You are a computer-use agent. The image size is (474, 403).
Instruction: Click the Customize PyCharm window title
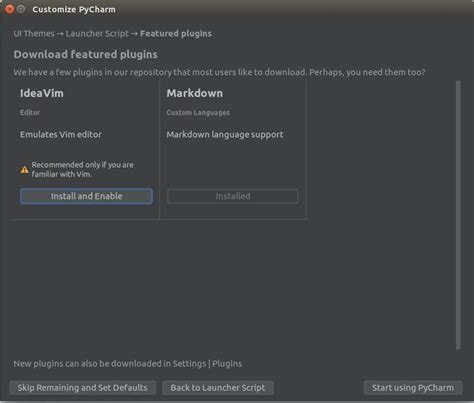(x=74, y=9)
